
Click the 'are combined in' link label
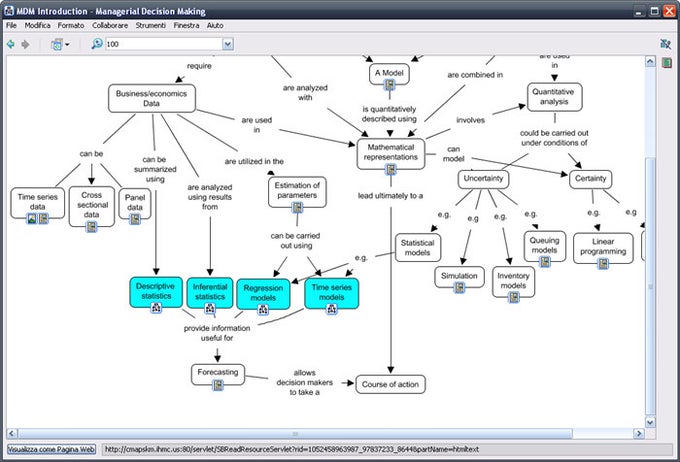475,75
